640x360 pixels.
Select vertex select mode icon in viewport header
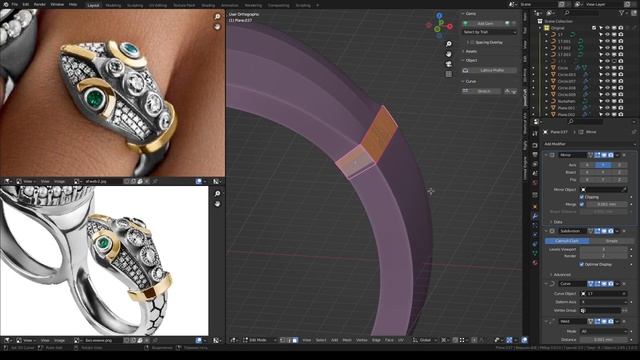click(x=282, y=340)
